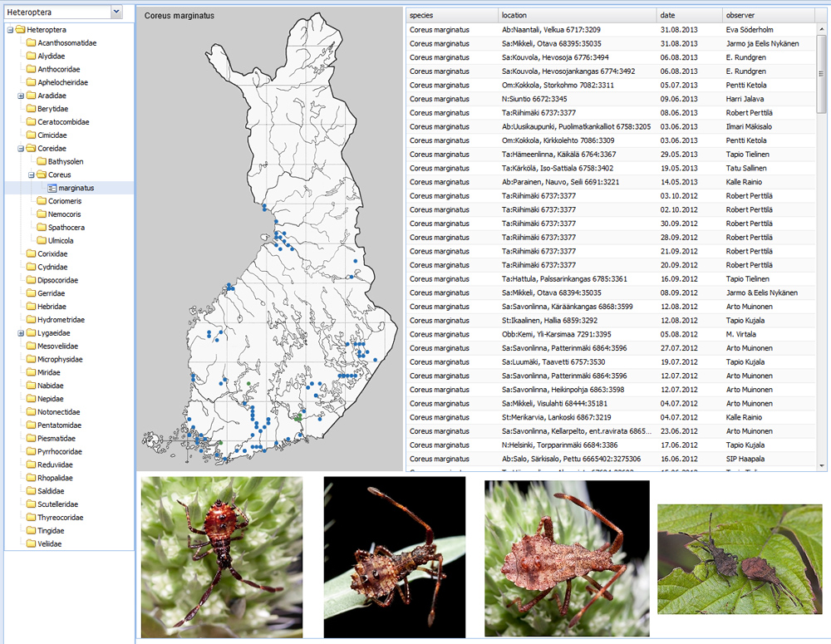Expand the Aradidae family node
The image size is (831, 644).
click(x=21, y=96)
